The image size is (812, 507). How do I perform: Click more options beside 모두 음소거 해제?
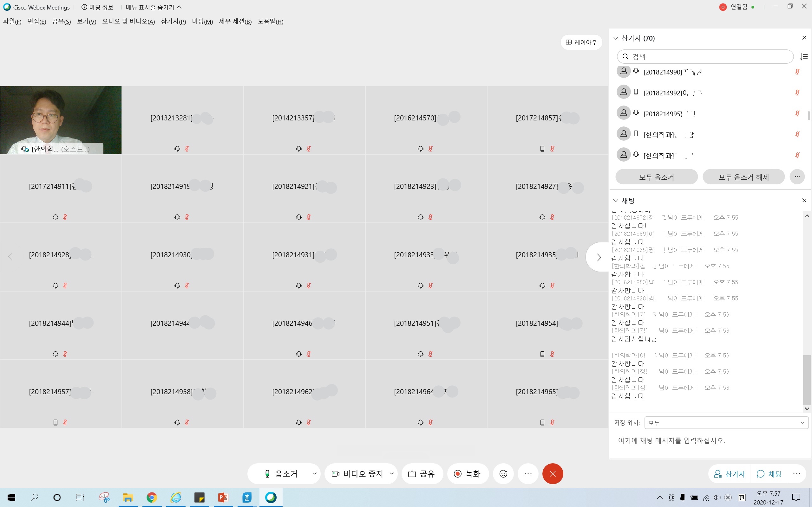coord(797,177)
